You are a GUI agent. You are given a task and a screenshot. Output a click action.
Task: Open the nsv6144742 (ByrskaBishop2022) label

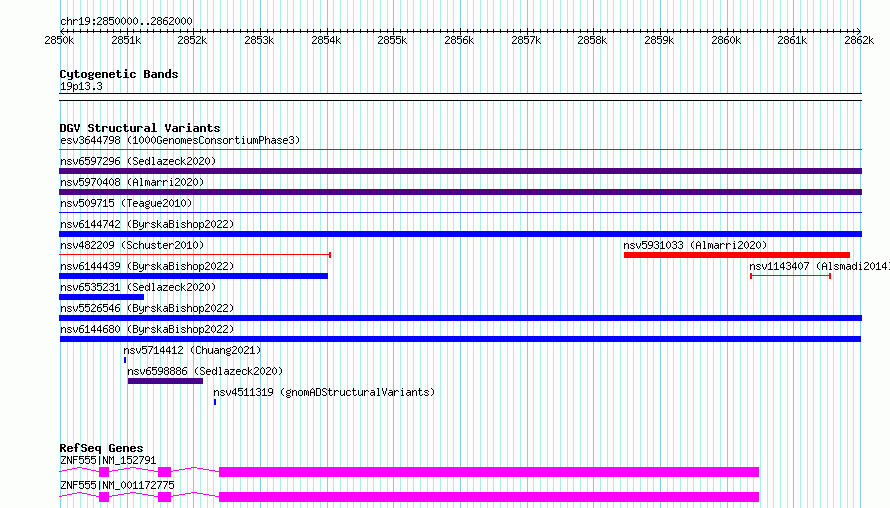click(147, 224)
